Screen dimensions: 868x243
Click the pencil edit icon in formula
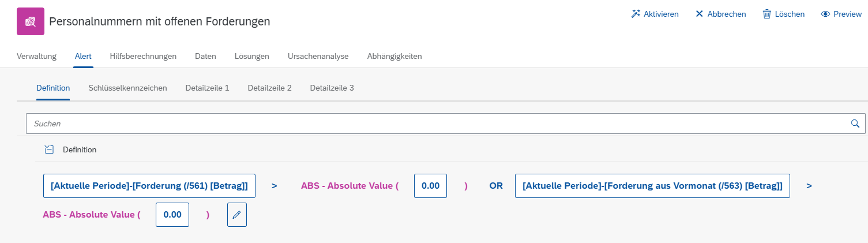[x=237, y=215]
